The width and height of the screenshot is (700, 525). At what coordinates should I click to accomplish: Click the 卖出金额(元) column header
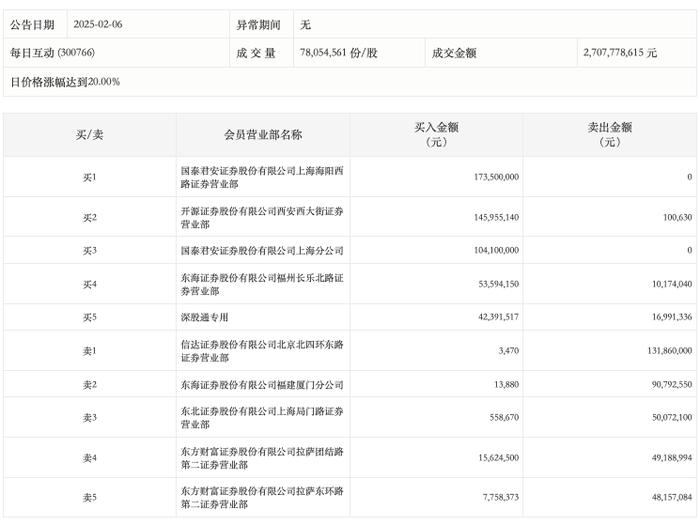[x=609, y=135]
